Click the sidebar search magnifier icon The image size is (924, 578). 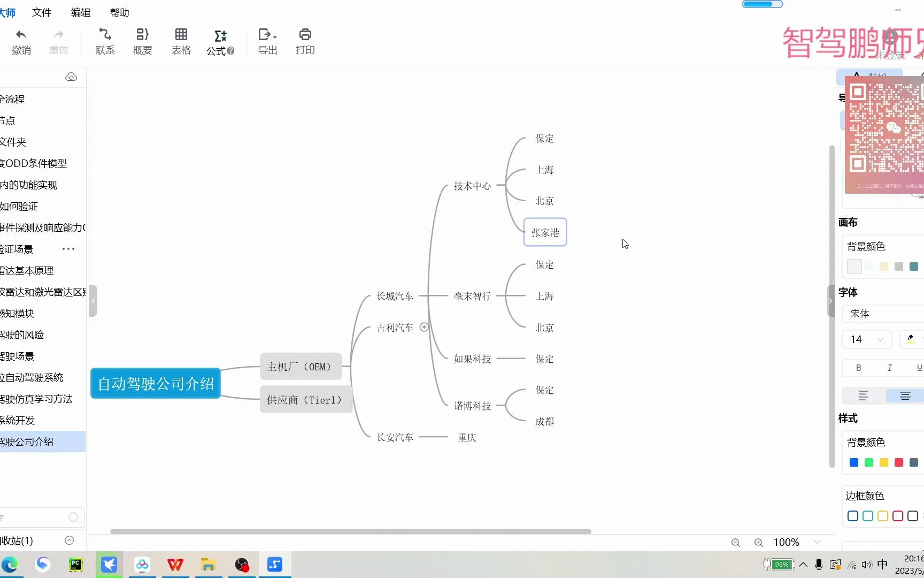tap(74, 518)
